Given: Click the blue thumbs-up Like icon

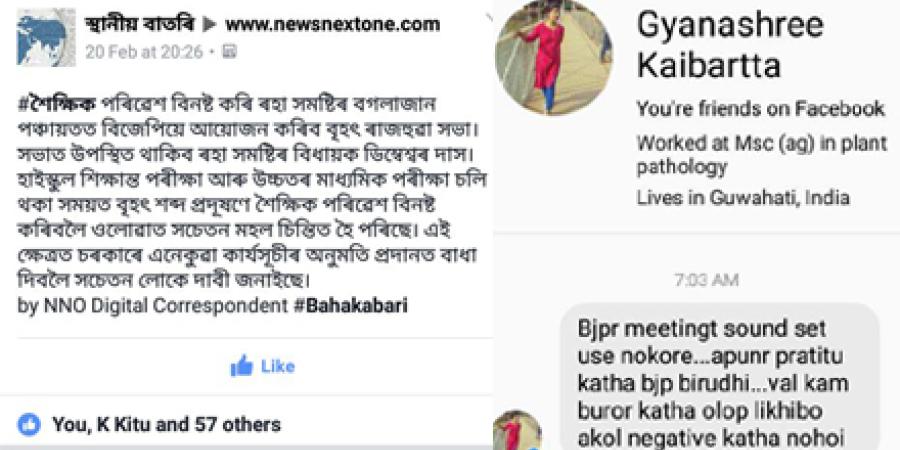Looking at the screenshot, I should click(242, 366).
